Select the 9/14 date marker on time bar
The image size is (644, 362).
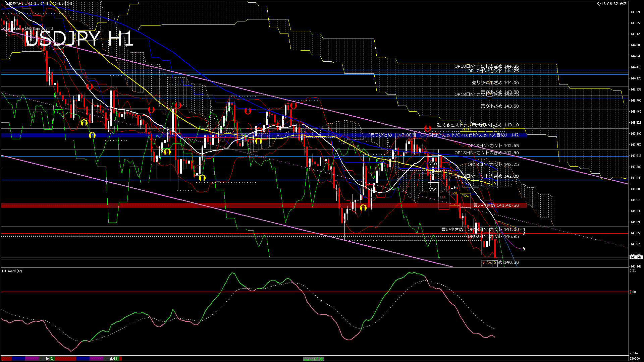tap(114, 359)
